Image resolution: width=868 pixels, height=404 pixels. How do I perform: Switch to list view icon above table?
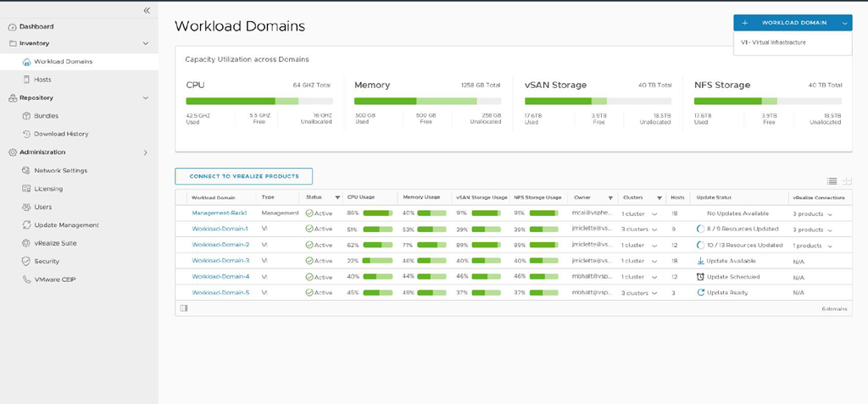(x=832, y=181)
